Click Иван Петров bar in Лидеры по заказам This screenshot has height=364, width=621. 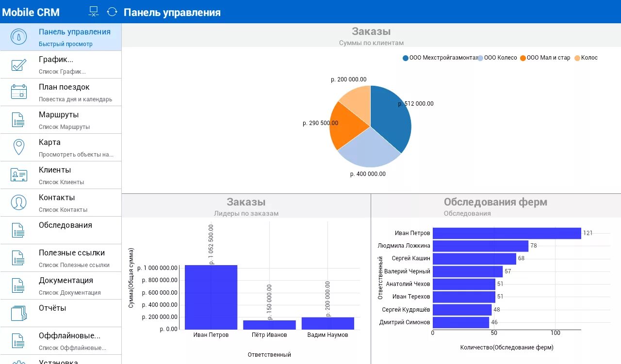tap(211, 297)
